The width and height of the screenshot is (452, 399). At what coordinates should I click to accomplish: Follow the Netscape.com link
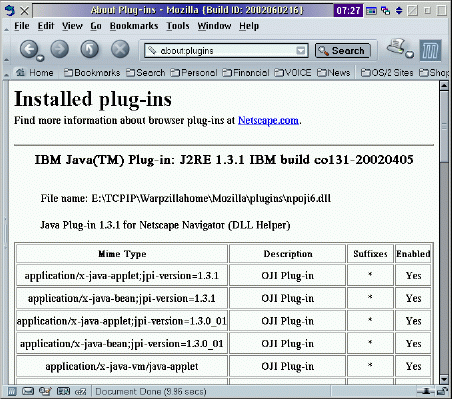click(x=268, y=120)
